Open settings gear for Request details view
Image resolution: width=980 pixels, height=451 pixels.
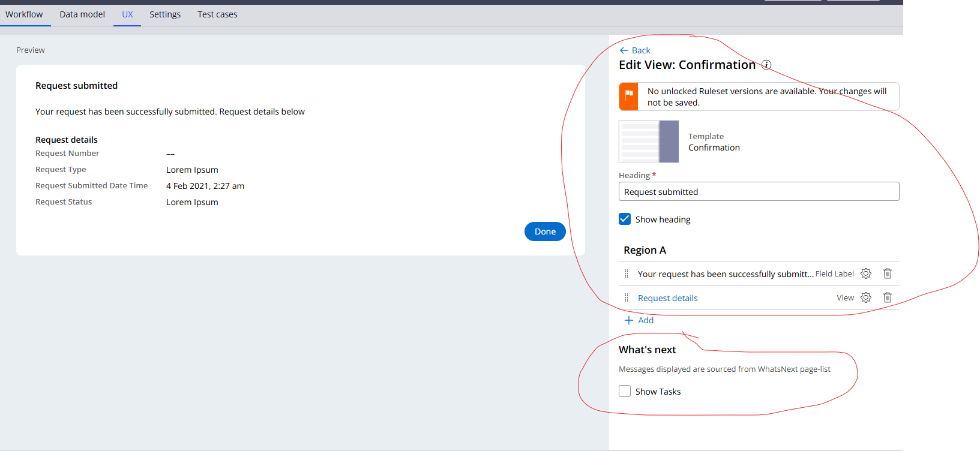(865, 297)
